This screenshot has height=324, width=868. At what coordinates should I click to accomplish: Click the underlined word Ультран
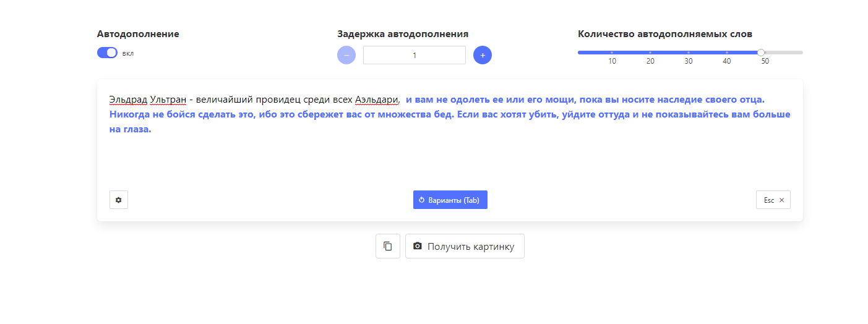click(x=168, y=100)
